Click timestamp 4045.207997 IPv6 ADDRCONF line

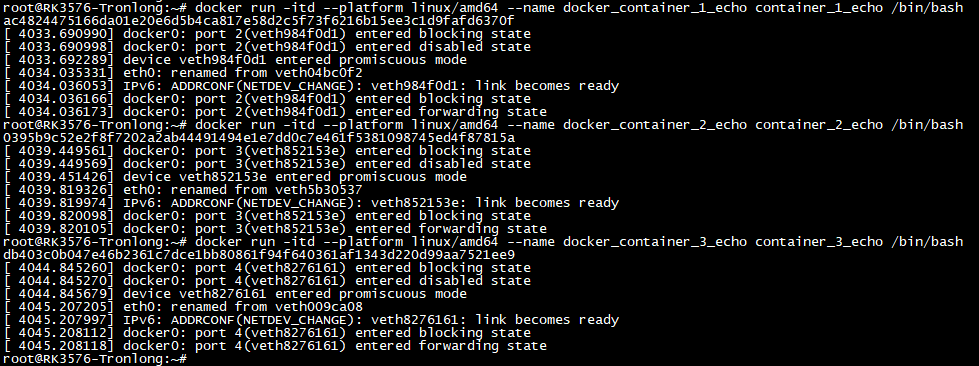pos(311,320)
